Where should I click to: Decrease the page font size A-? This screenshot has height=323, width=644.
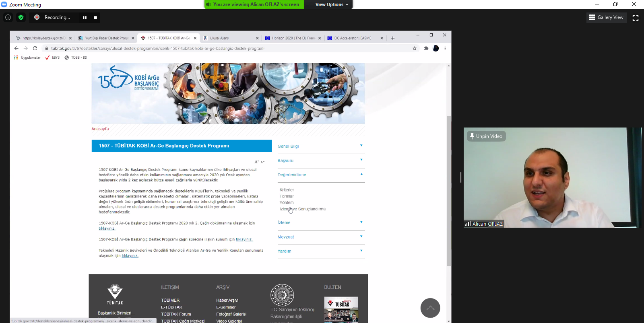(x=262, y=162)
